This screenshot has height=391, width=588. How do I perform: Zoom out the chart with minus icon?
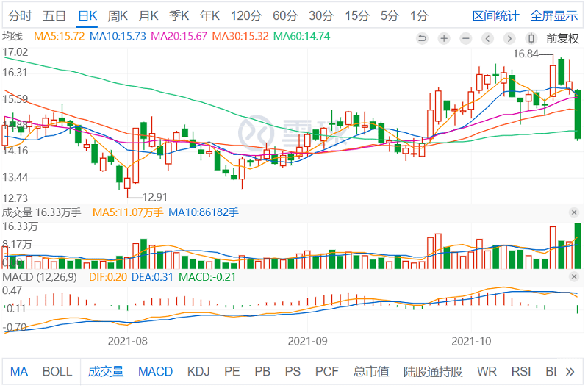466,37
